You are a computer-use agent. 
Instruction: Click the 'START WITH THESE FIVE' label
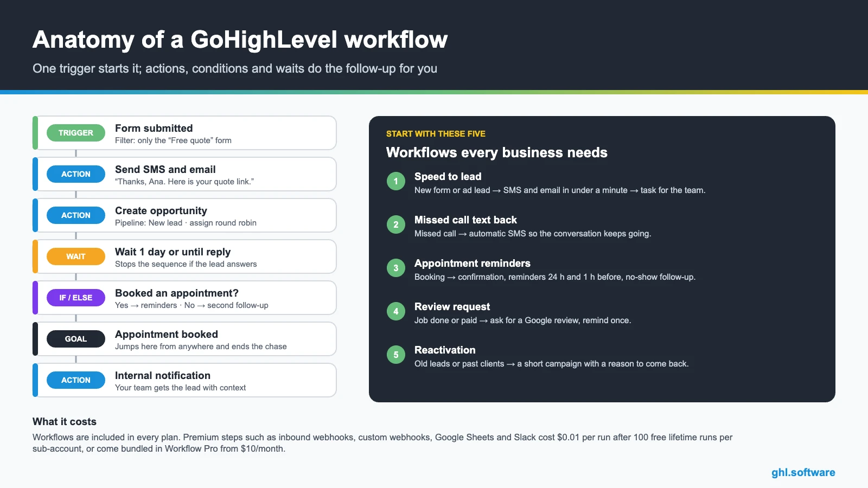(436, 134)
